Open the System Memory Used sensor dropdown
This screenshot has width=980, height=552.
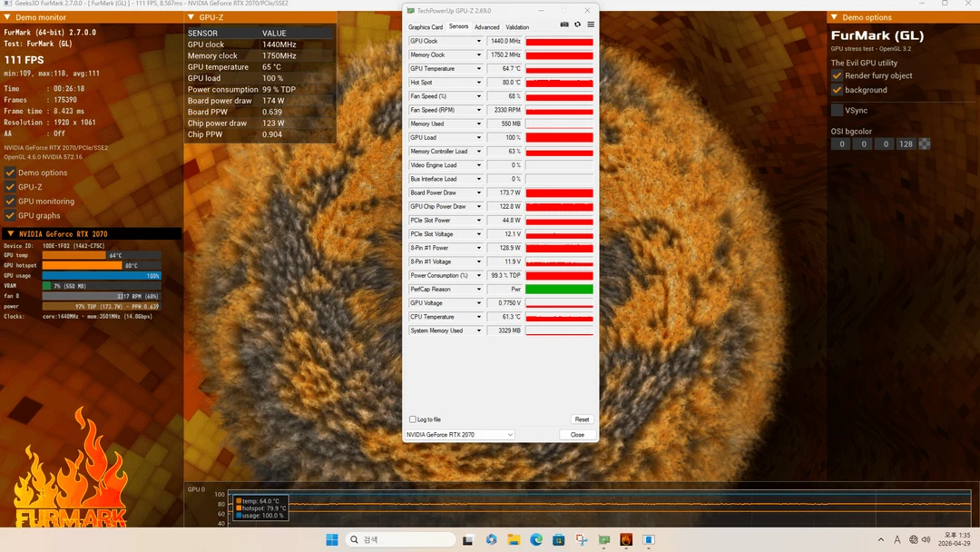479,330
